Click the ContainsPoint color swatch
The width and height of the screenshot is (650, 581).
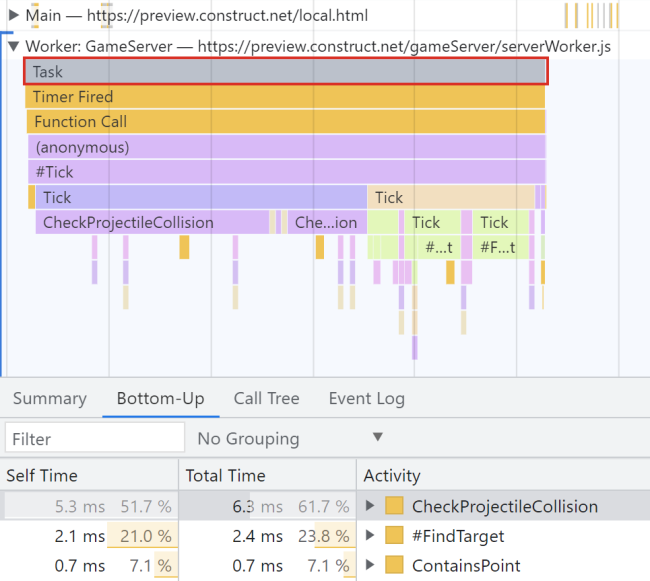point(394,565)
